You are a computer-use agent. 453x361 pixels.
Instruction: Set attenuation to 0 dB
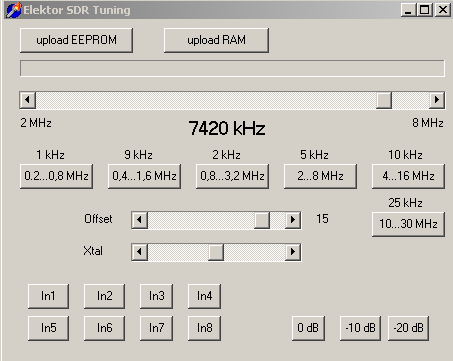click(x=308, y=328)
